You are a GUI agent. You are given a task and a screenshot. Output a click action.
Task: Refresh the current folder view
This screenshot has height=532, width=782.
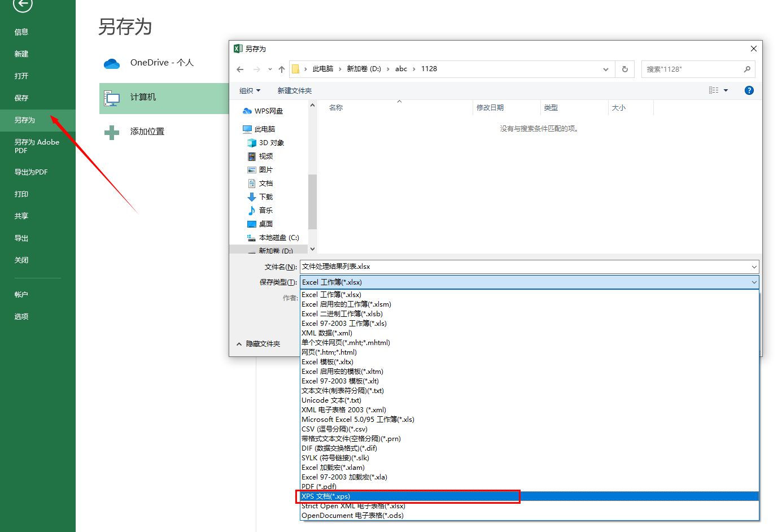[x=625, y=69]
